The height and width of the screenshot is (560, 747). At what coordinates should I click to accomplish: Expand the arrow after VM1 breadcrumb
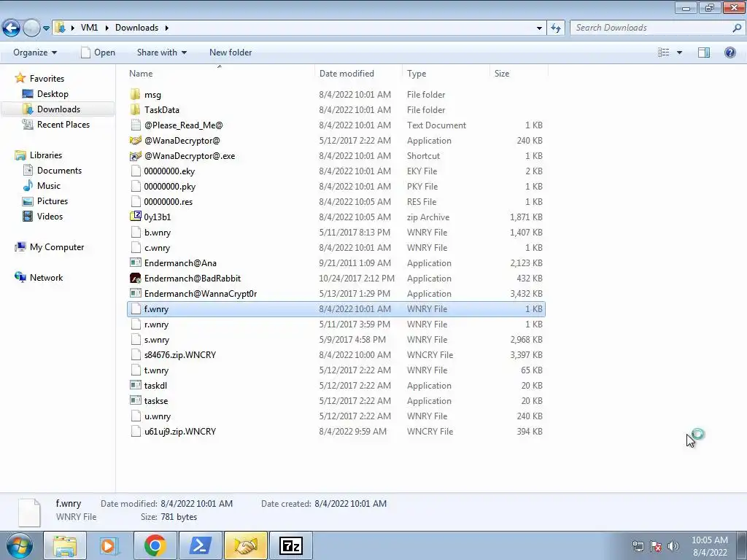[x=107, y=28]
